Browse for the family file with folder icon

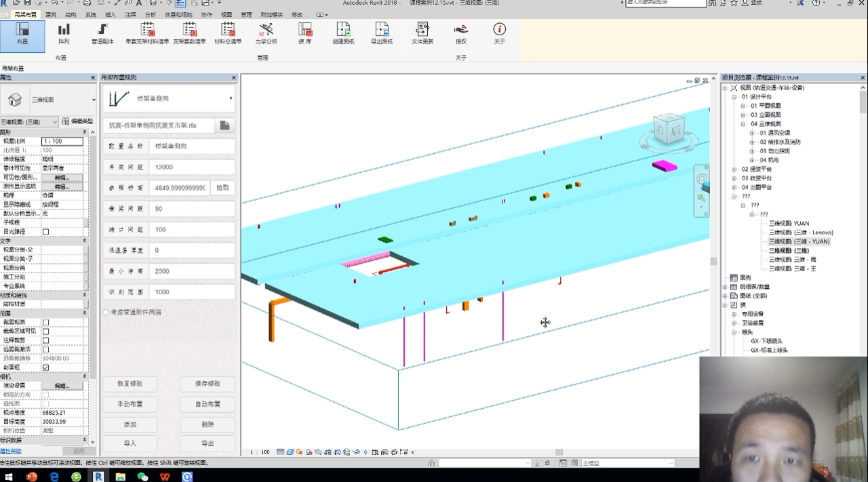click(x=224, y=125)
